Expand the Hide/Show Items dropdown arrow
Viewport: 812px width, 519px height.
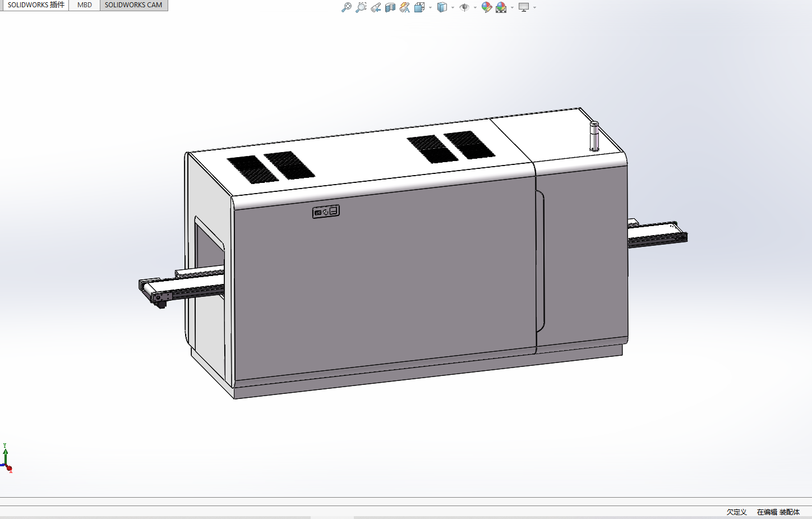475,8
